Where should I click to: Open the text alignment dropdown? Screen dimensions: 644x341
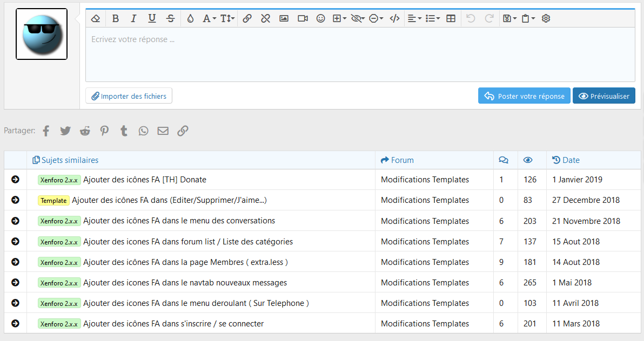[x=414, y=18]
